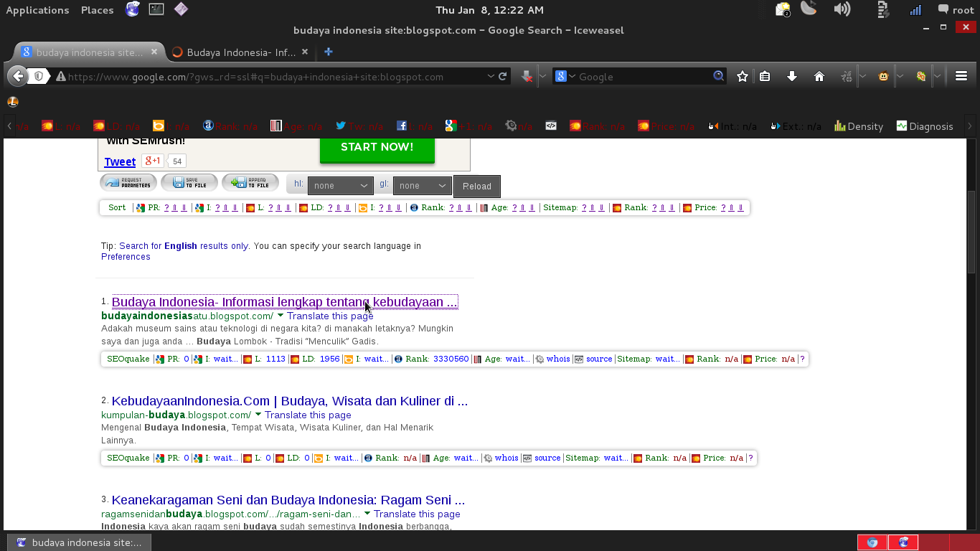
Task: Switch to the Budaya Indonesia- Inf... tab
Action: (240, 52)
